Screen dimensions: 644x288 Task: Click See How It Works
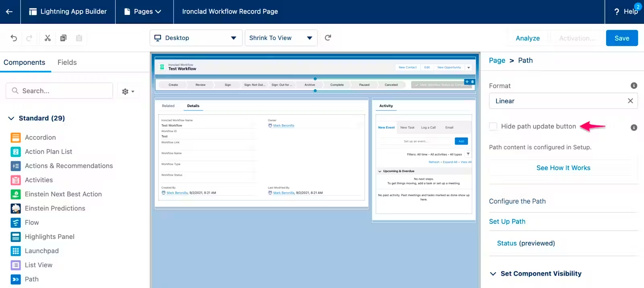pos(563,168)
